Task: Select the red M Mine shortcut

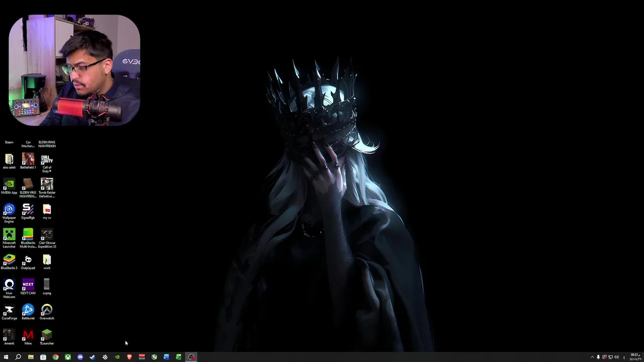Action: [28, 337]
